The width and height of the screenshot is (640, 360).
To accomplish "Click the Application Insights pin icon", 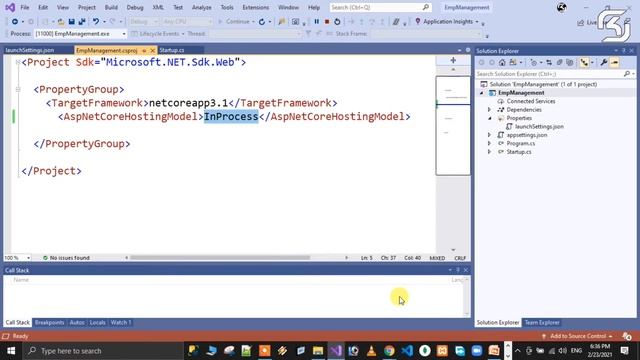I will [x=418, y=21].
